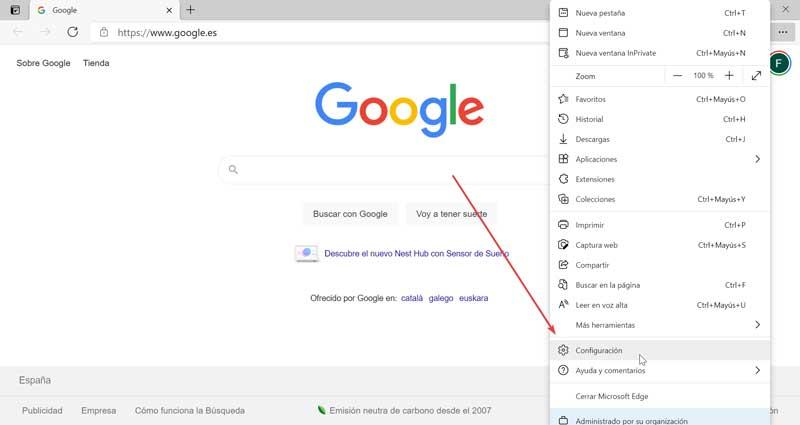Click the 100 % zoom value
The height and width of the screenshot is (425, 800).
704,76
